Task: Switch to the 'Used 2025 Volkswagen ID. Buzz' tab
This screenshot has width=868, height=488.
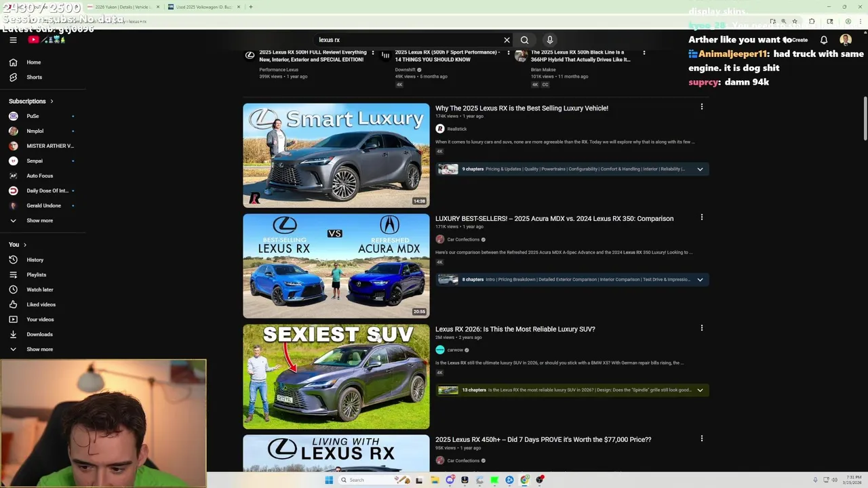Action: (x=204, y=7)
